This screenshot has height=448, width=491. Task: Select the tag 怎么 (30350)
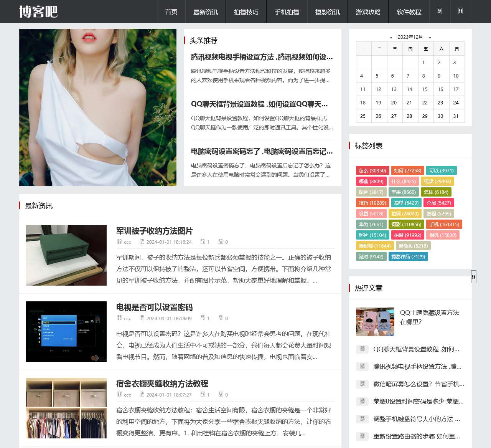(372, 170)
